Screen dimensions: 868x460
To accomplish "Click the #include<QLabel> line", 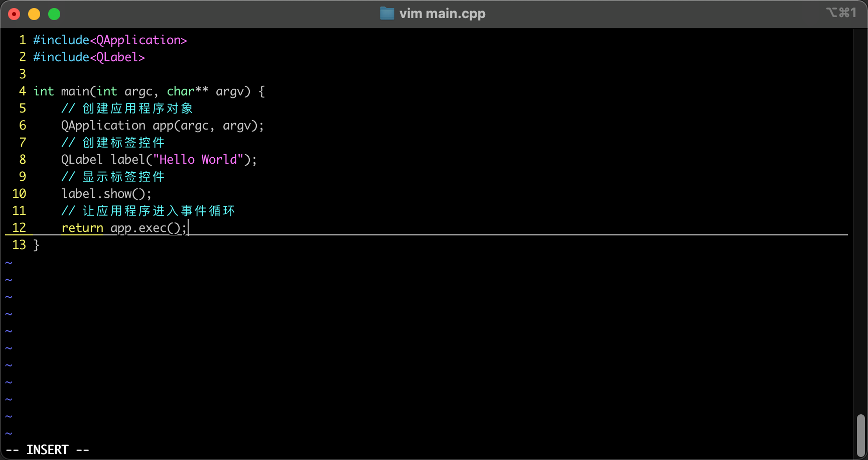I will click(89, 57).
